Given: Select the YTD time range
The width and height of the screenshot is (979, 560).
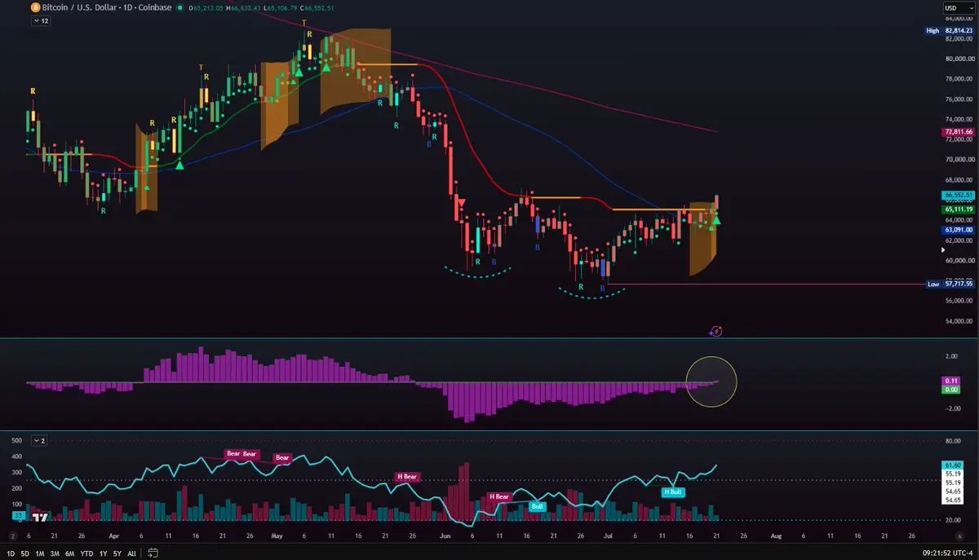Looking at the screenshot, I should pos(85,553).
